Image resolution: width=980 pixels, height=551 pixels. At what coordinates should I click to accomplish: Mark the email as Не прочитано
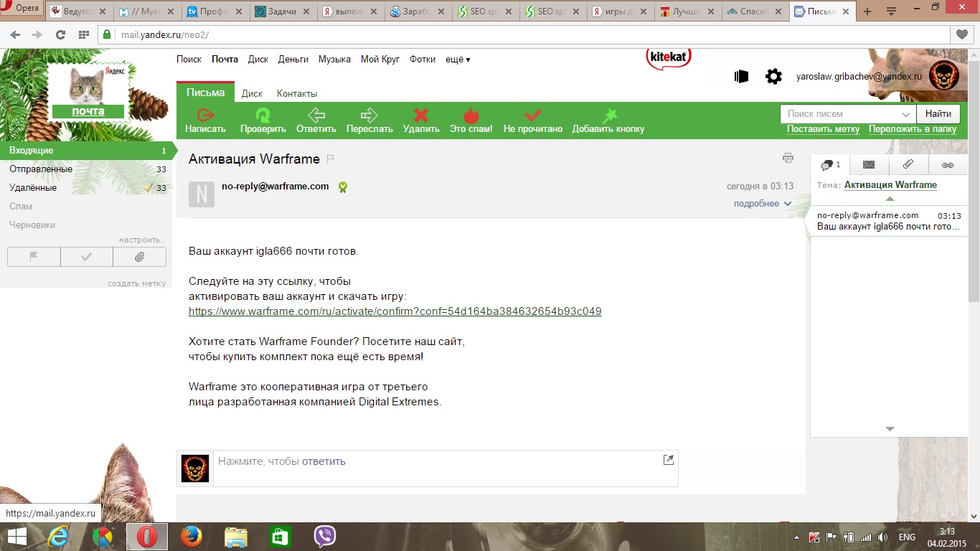[532, 121]
